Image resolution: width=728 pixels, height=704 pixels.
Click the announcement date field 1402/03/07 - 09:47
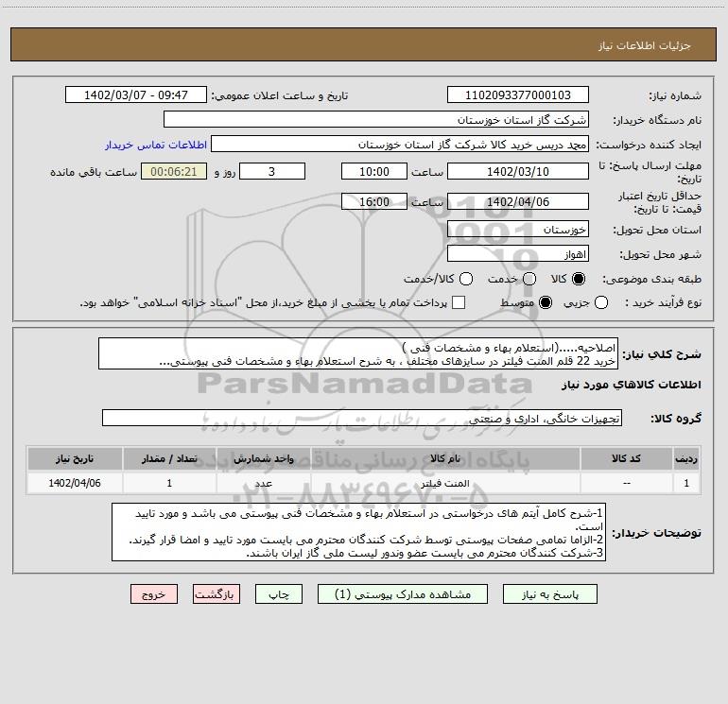click(x=136, y=94)
